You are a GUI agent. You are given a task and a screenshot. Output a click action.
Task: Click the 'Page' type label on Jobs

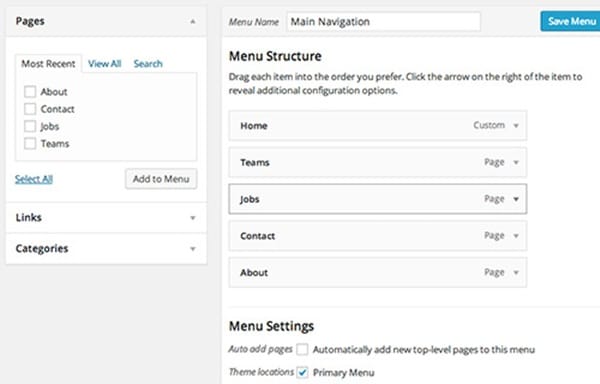point(494,199)
